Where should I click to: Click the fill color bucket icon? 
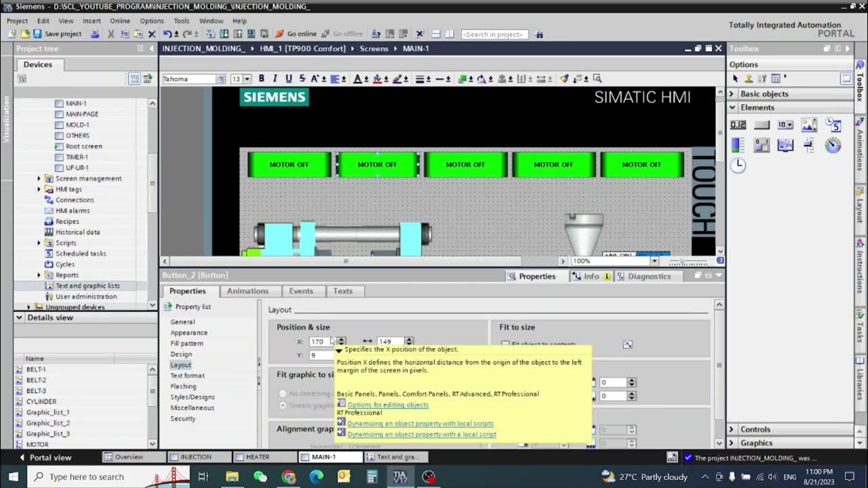[377, 79]
